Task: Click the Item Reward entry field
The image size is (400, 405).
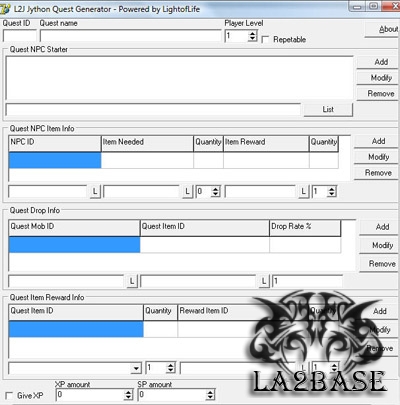Action: tap(260, 192)
